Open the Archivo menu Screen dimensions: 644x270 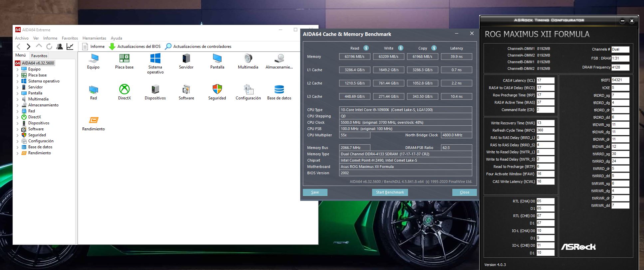click(22, 38)
